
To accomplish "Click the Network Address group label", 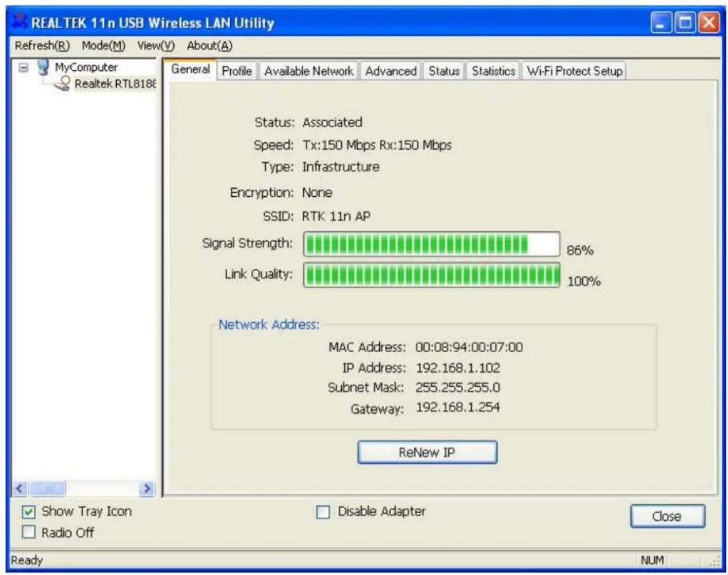I will click(269, 324).
